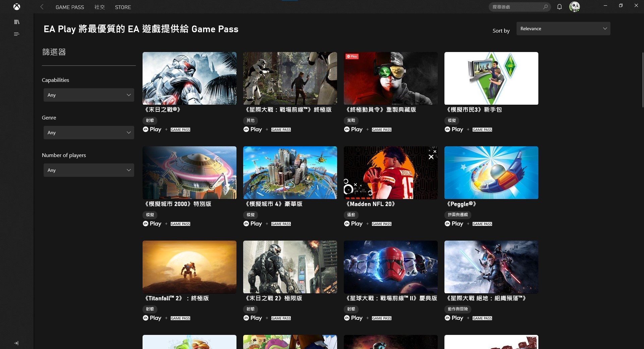The image size is (644, 349).
Task: Click the 動作與冒險 genre tag
Action: pos(458,309)
